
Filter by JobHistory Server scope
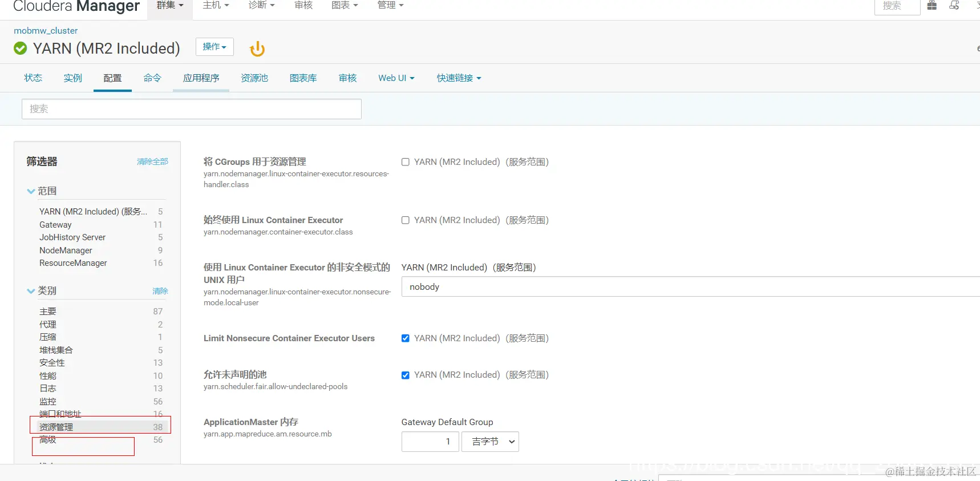100,237
